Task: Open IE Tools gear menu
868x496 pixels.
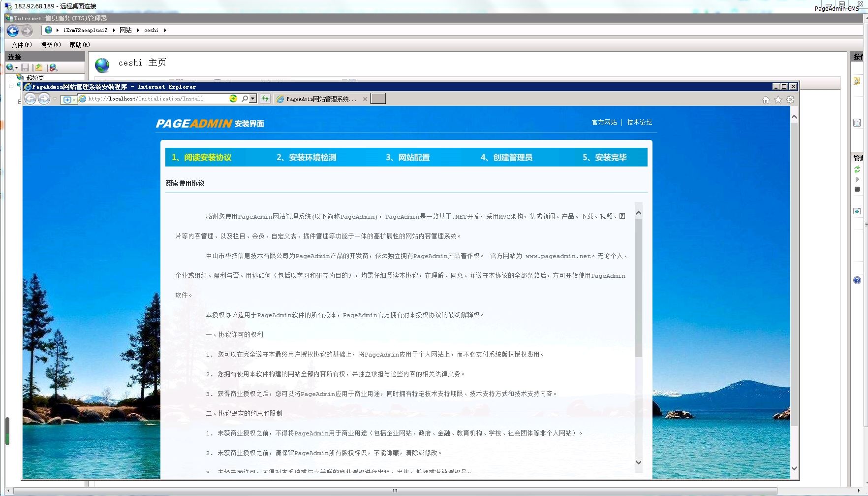Action: click(x=790, y=99)
